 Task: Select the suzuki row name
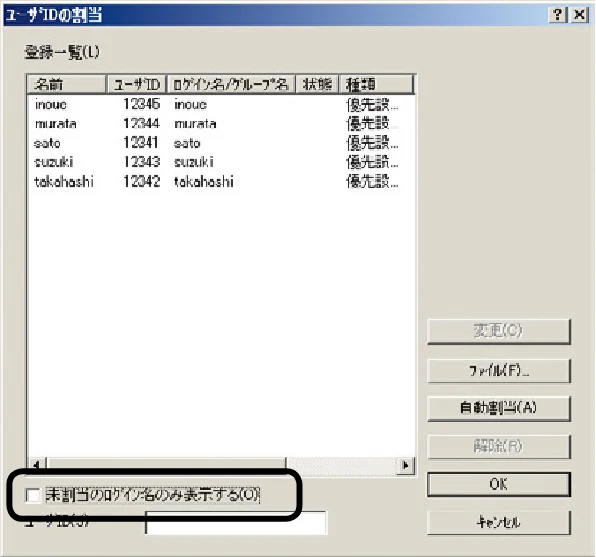[x=54, y=162]
